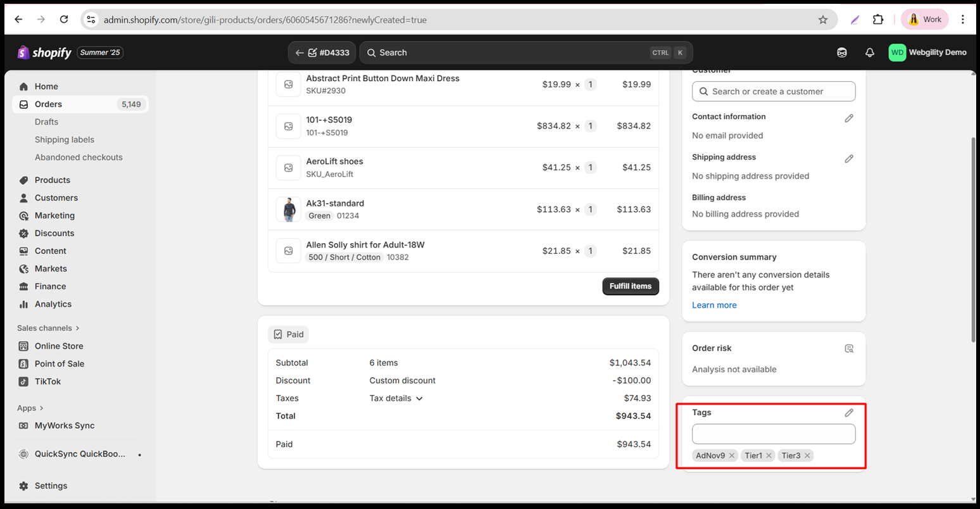Focus the Tags input field
Image resolution: width=980 pixels, height=509 pixels.
(773, 434)
